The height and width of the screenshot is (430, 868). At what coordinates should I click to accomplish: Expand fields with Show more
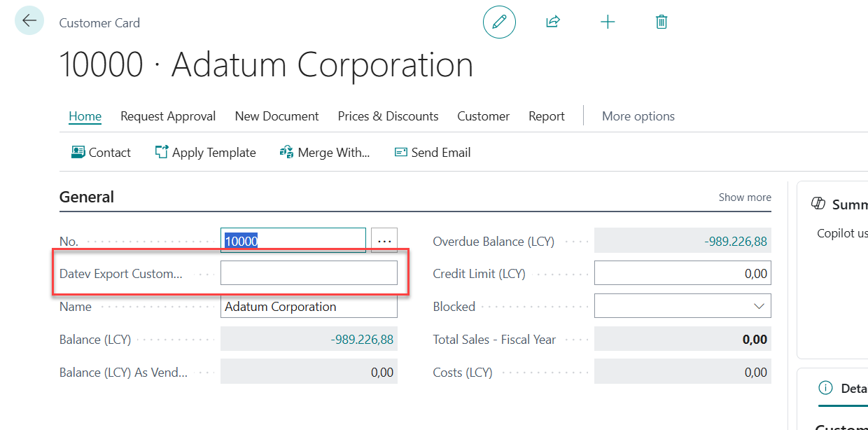(x=745, y=197)
